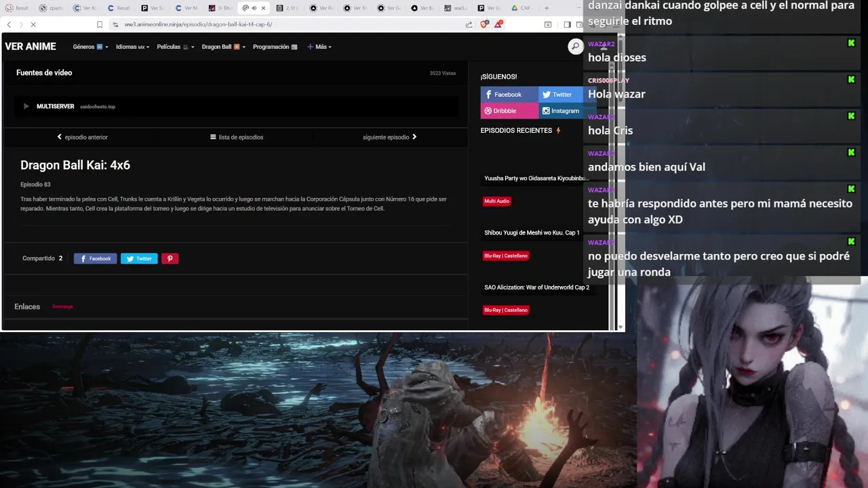Image resolution: width=868 pixels, height=488 pixels.
Task: Click the search magnifier on Ver Anime site
Action: click(575, 46)
